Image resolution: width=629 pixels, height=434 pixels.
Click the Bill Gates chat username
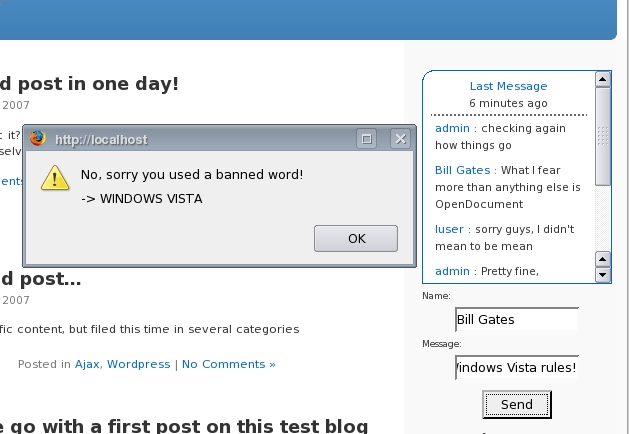[x=462, y=170]
